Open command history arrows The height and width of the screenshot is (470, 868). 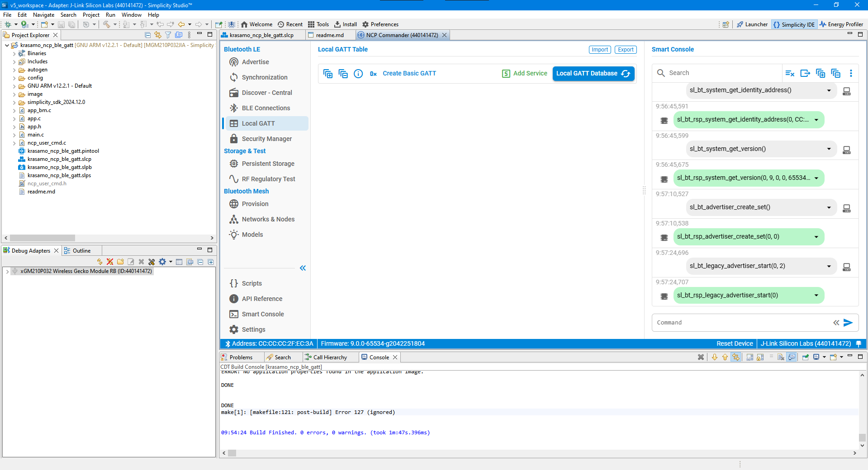[x=836, y=323]
